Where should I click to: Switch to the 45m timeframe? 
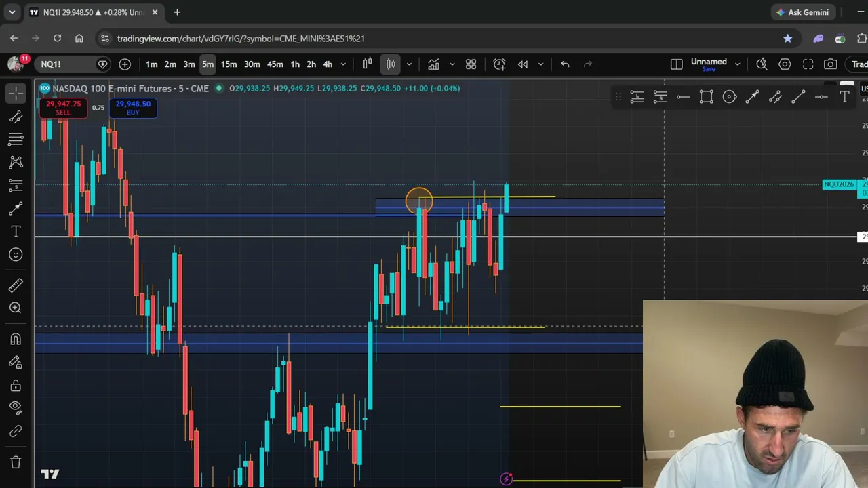(275, 64)
